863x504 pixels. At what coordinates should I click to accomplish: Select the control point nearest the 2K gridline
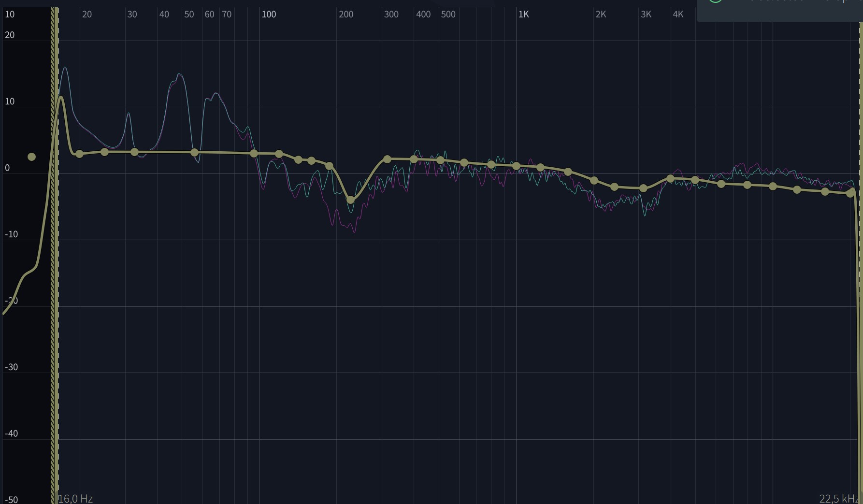click(x=594, y=181)
